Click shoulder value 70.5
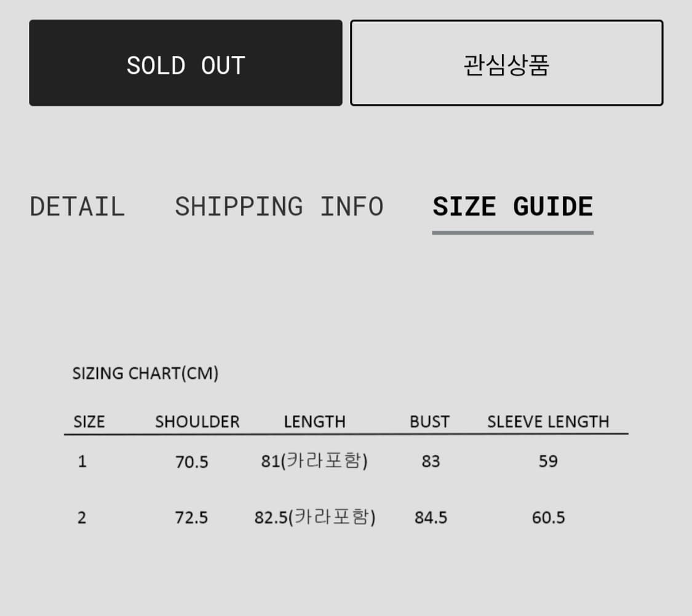The width and height of the screenshot is (692, 616). click(191, 462)
